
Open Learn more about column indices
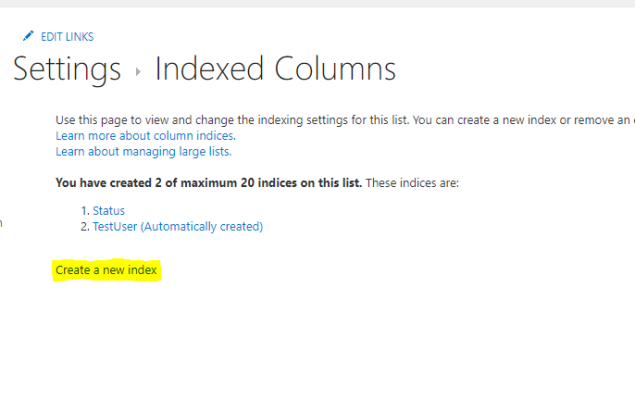click(145, 135)
